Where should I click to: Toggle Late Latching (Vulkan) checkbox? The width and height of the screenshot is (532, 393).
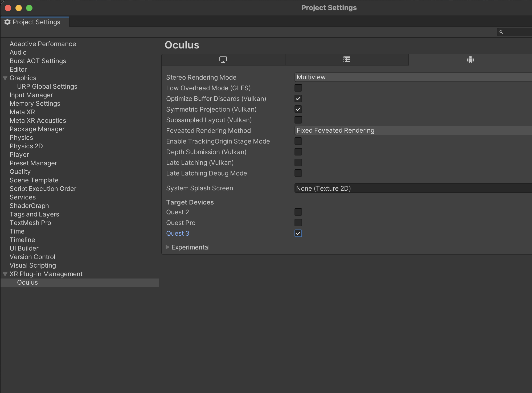[298, 162]
